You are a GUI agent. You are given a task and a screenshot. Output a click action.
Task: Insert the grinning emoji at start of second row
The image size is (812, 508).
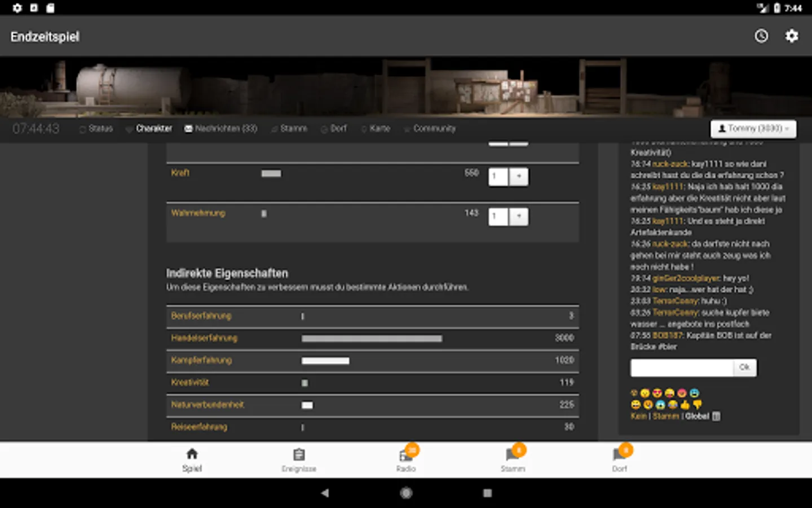coord(636,405)
